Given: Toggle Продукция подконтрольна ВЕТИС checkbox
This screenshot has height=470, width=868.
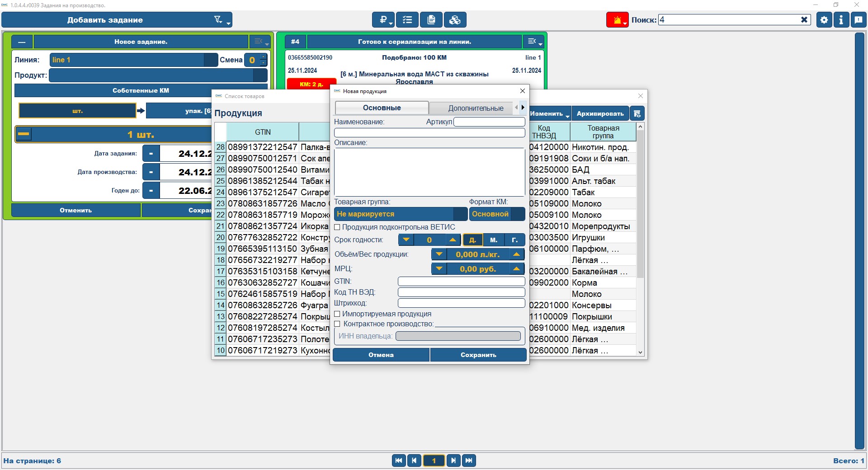Looking at the screenshot, I should (337, 227).
